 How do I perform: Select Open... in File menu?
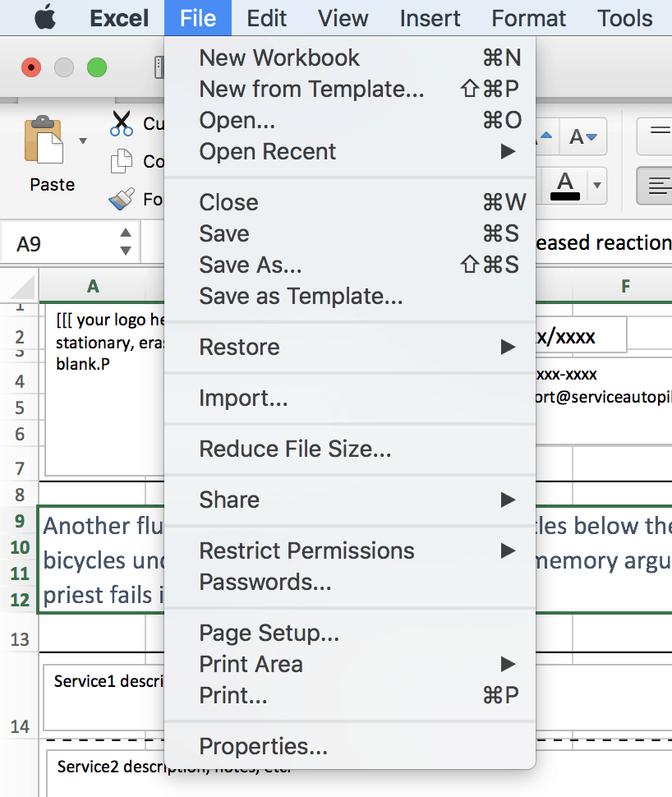(350, 121)
